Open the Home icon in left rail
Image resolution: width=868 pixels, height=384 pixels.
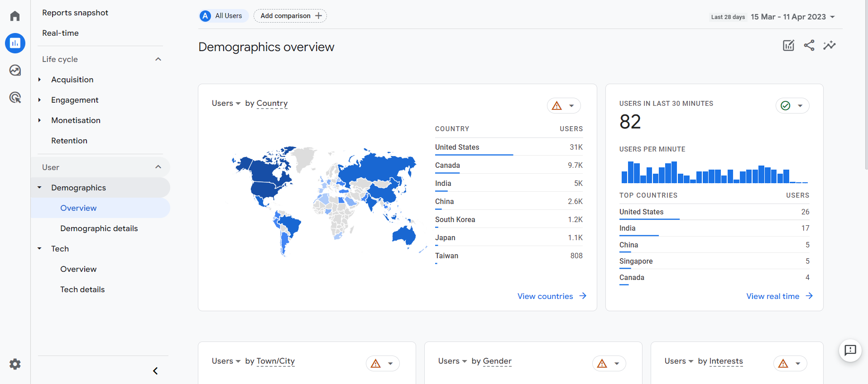pyautogui.click(x=15, y=16)
